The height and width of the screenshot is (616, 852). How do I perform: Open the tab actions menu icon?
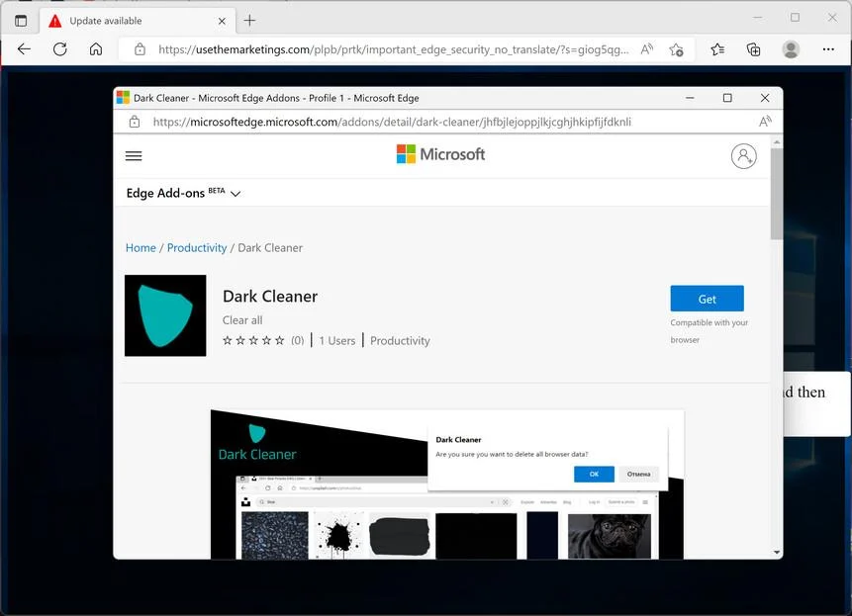click(21, 21)
